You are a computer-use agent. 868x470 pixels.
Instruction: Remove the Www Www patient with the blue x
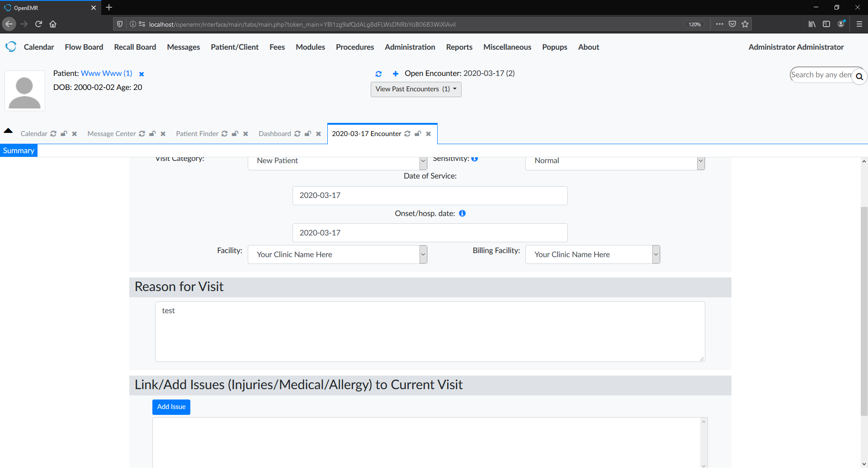pos(142,74)
